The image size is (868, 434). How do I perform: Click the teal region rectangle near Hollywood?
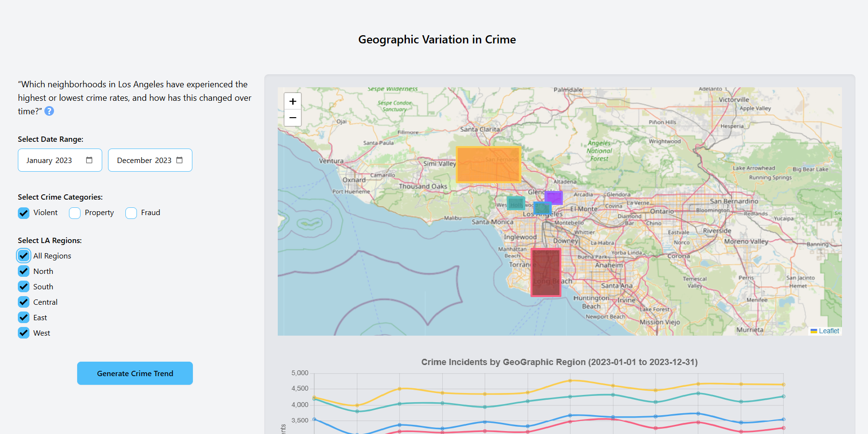[x=515, y=203]
